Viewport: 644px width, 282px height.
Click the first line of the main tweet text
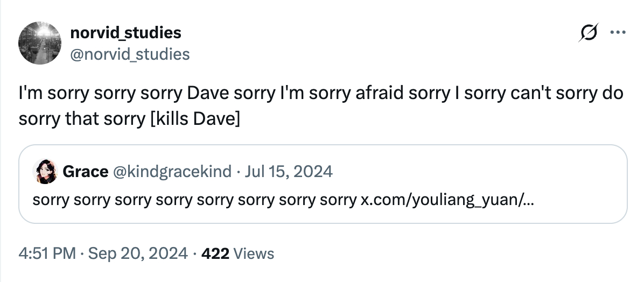(x=321, y=94)
